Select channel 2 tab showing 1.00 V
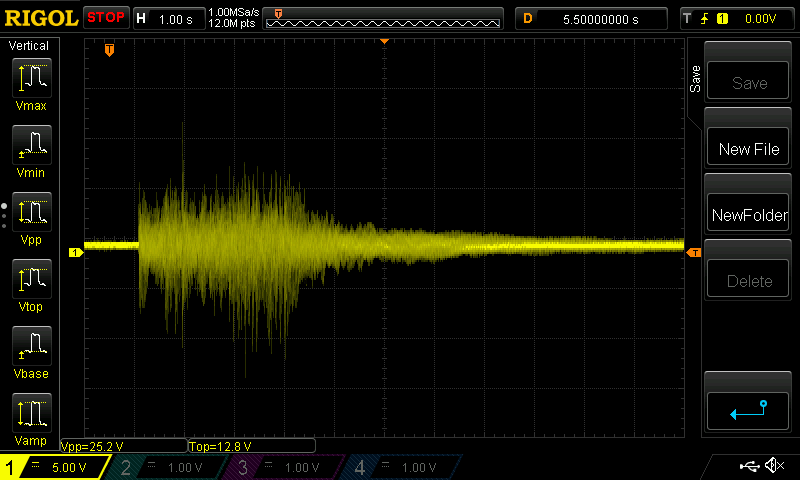800x480 pixels. 166,467
